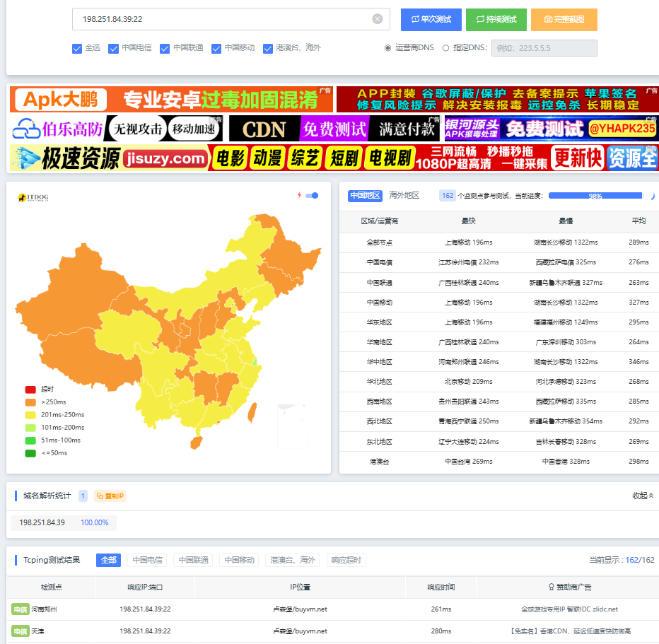659x644 pixels.
Task: Collapse the DNS stats with 收起
Action: (x=643, y=496)
